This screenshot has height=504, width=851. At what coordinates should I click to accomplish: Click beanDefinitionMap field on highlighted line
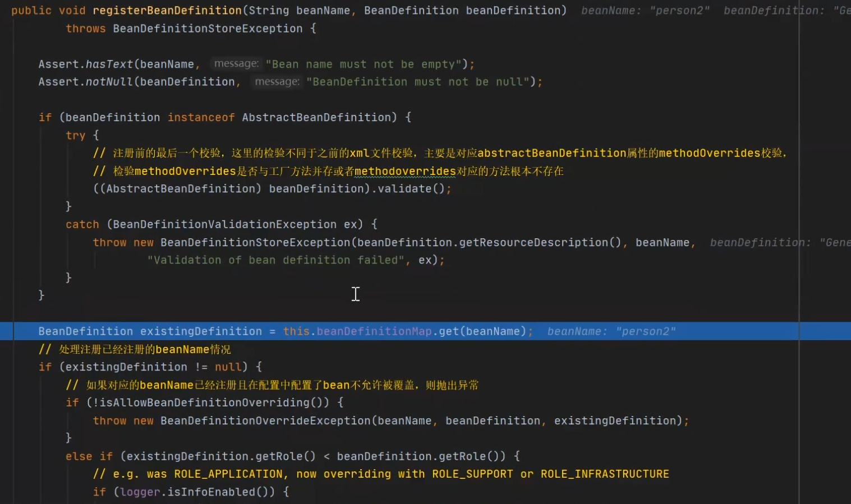pos(374,331)
